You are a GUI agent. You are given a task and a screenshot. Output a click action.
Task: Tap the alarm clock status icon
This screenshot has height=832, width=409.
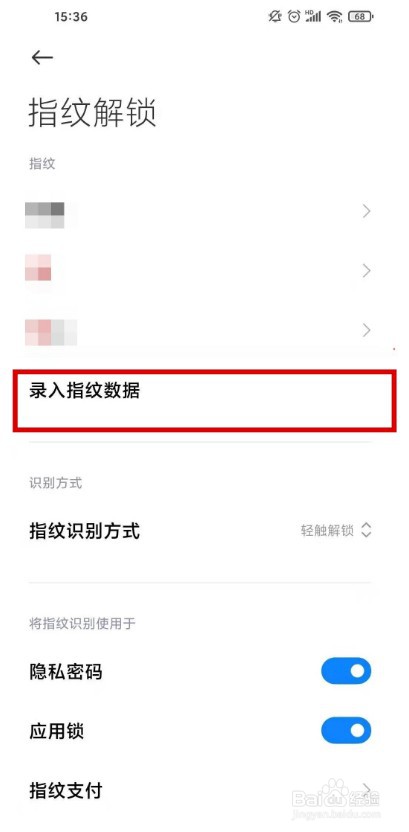[294, 17]
